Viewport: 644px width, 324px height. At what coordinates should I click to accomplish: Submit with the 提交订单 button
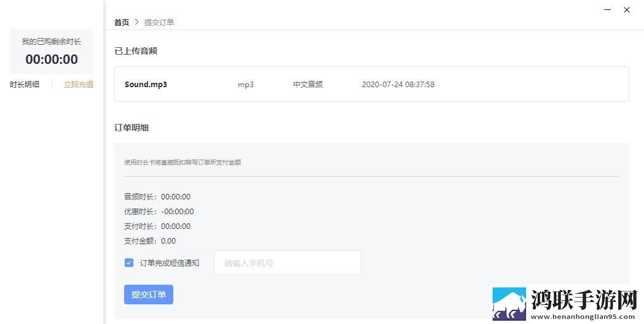point(149,295)
